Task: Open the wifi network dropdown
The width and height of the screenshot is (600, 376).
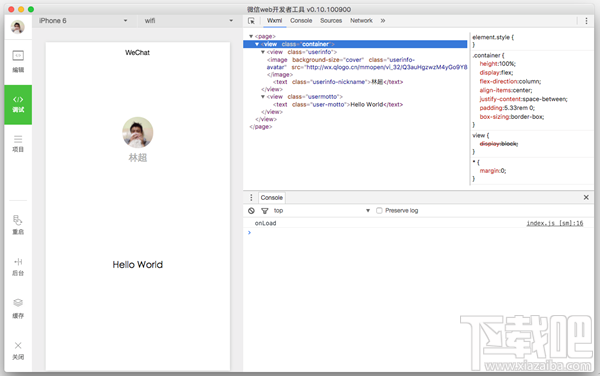Action: tap(189, 21)
